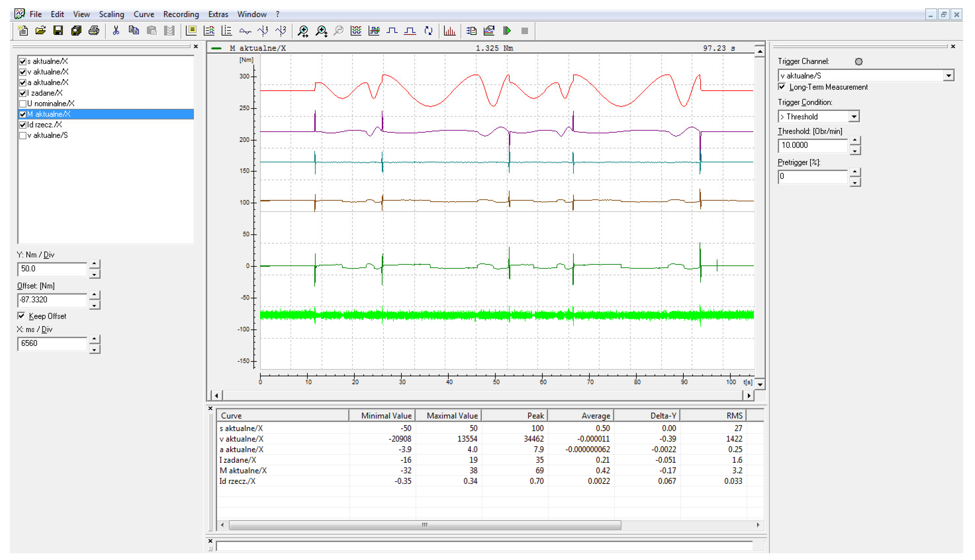Print the current curve view
The height and width of the screenshot is (560, 975).
93,31
